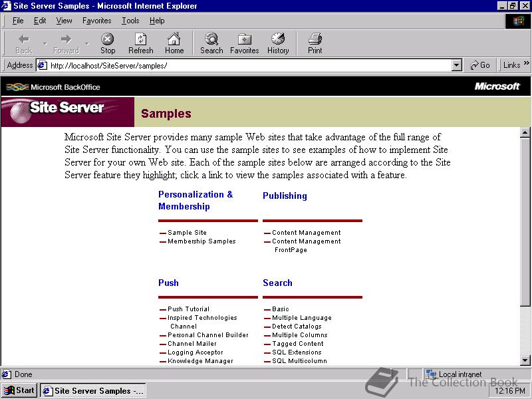Open the Help menu
532x399 pixels.
click(x=157, y=21)
